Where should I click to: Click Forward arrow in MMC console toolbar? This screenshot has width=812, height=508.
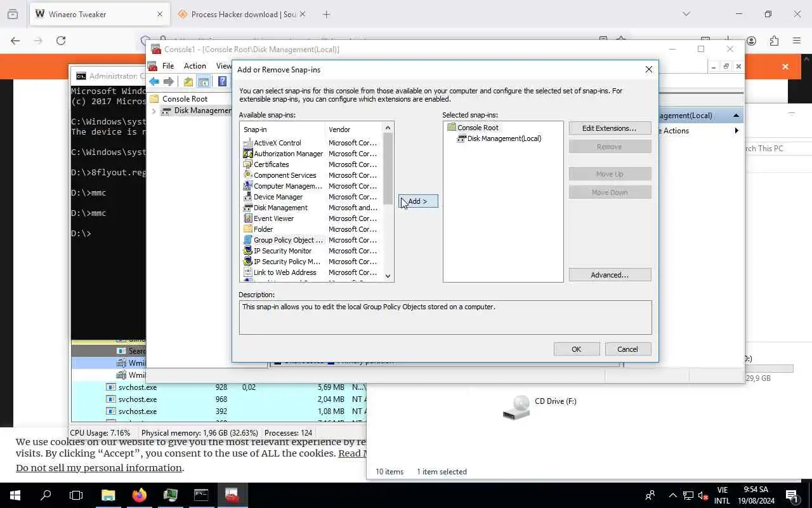(168, 81)
